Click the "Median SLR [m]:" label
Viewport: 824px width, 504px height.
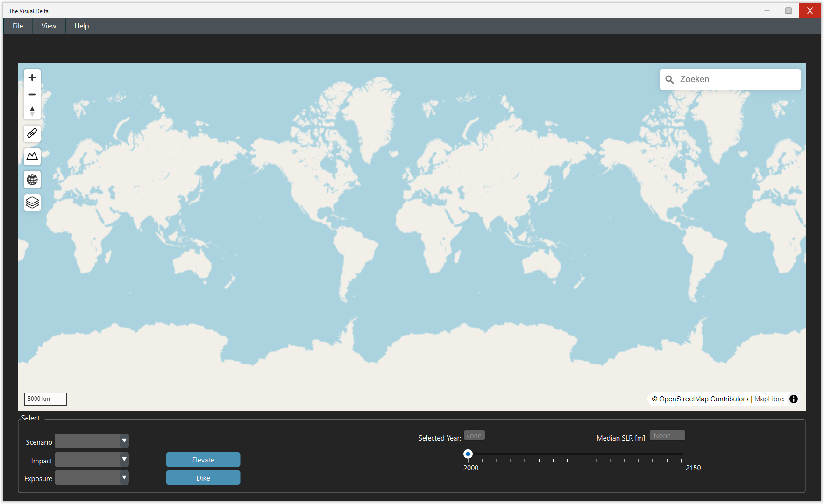pyautogui.click(x=622, y=438)
